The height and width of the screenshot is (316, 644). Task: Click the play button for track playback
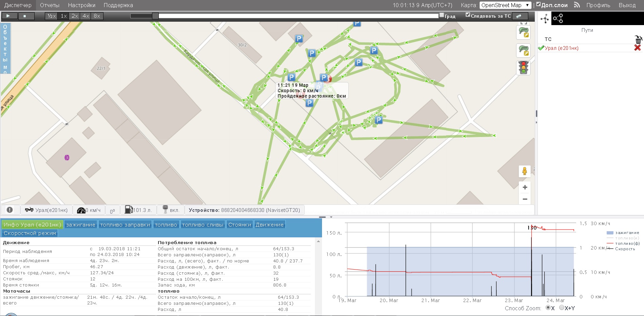click(x=8, y=16)
